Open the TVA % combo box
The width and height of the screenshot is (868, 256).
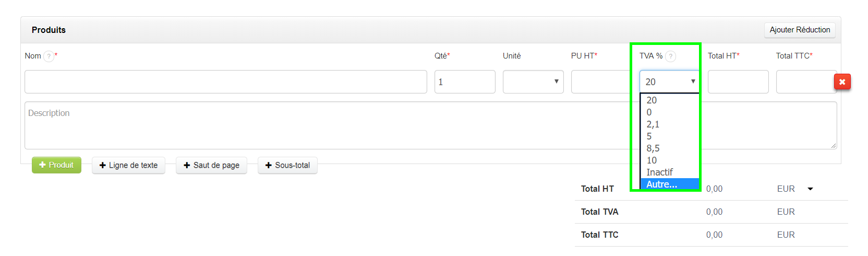click(x=669, y=82)
